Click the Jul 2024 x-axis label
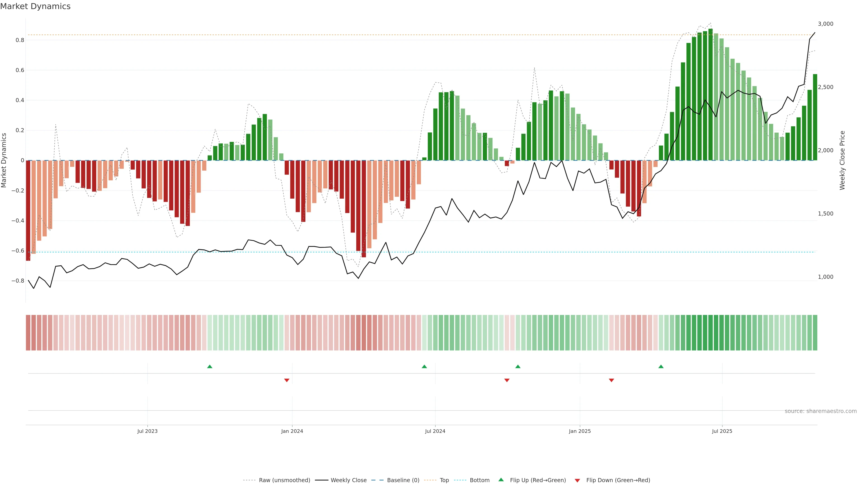 pos(435,432)
